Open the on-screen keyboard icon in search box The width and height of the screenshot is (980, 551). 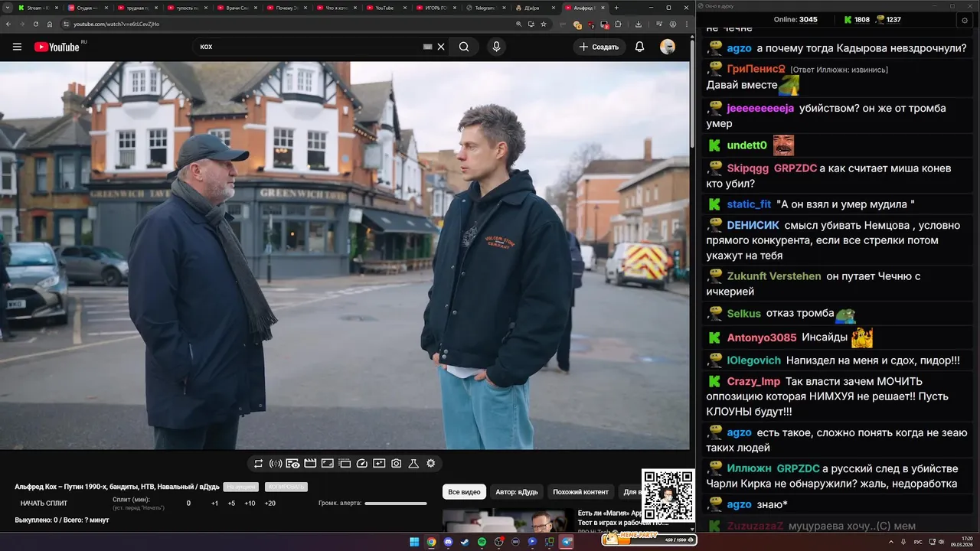pyautogui.click(x=428, y=47)
